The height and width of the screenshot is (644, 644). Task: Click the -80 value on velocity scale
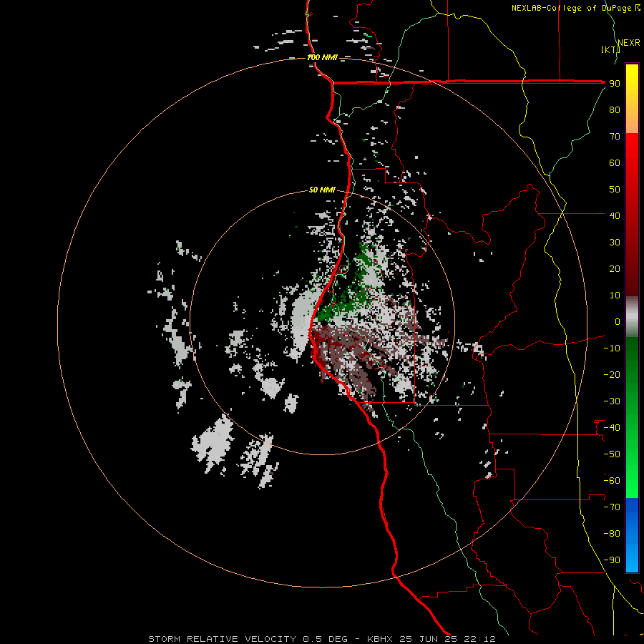(x=612, y=534)
